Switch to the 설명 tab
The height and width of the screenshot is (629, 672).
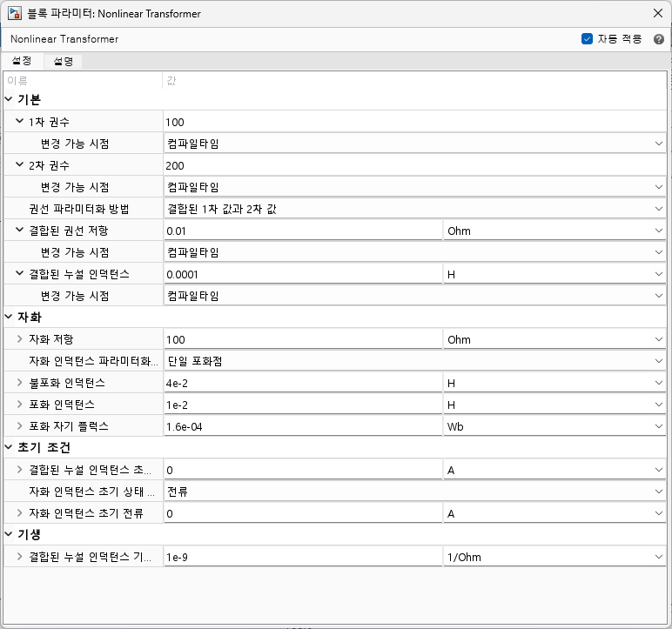click(63, 61)
